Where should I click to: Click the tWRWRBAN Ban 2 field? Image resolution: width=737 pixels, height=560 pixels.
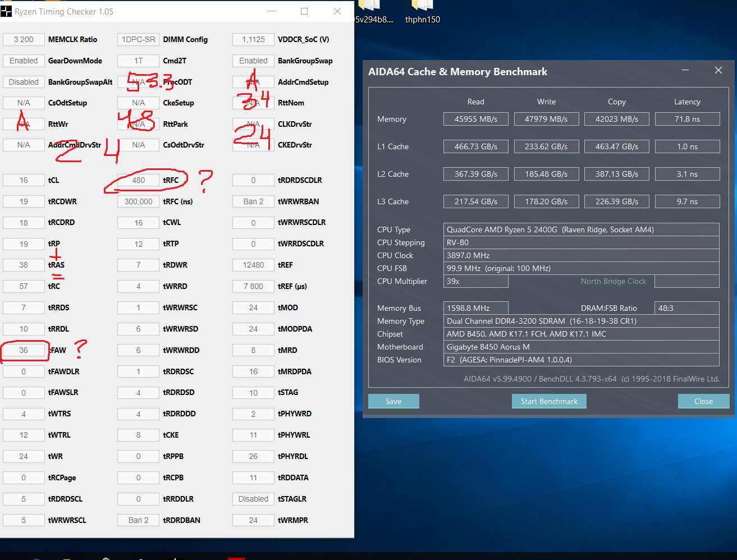click(x=253, y=201)
